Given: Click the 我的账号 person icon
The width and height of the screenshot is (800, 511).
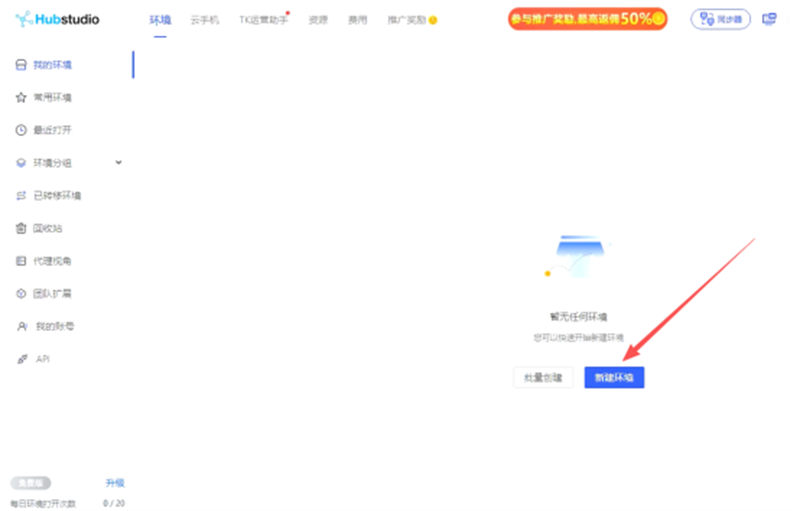Looking at the screenshot, I should [x=22, y=326].
